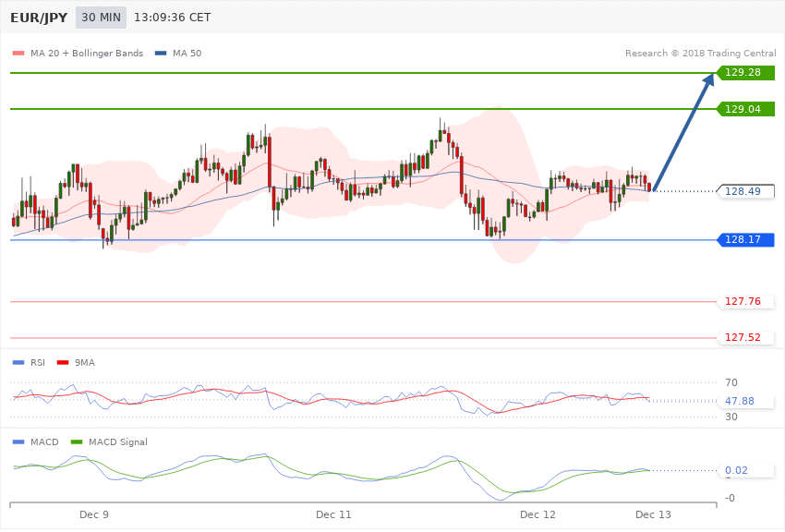This screenshot has height=532, width=785.
Task: Click the MA 50 legend label
Action: (x=187, y=53)
